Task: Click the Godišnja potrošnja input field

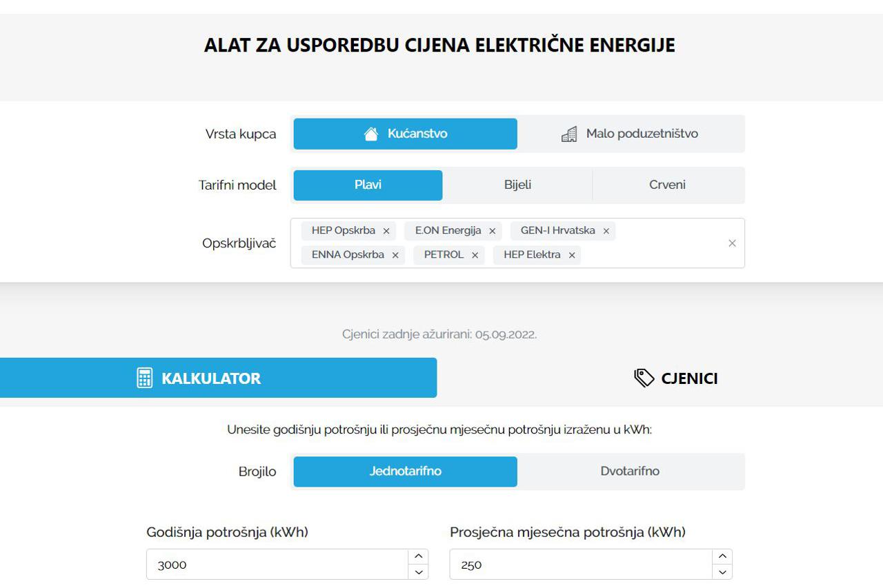Action: pyautogui.click(x=276, y=565)
